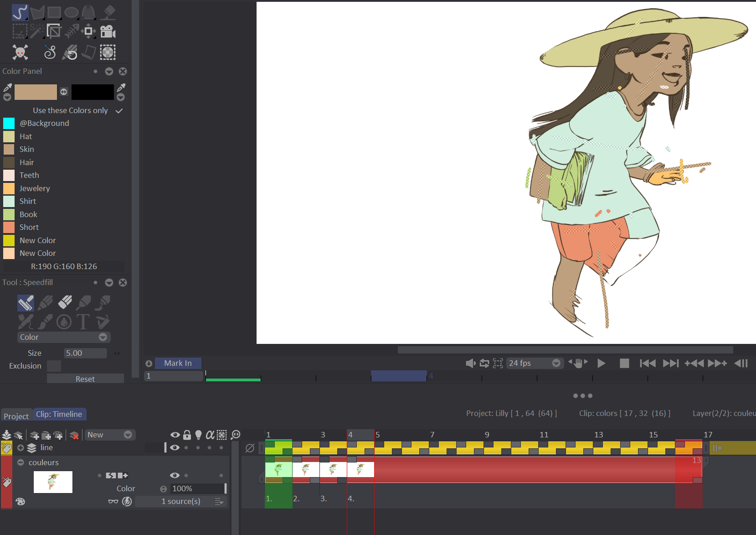The height and width of the screenshot is (535, 756).
Task: Open the Color mode dropdown in Speedfill
Action: point(64,337)
